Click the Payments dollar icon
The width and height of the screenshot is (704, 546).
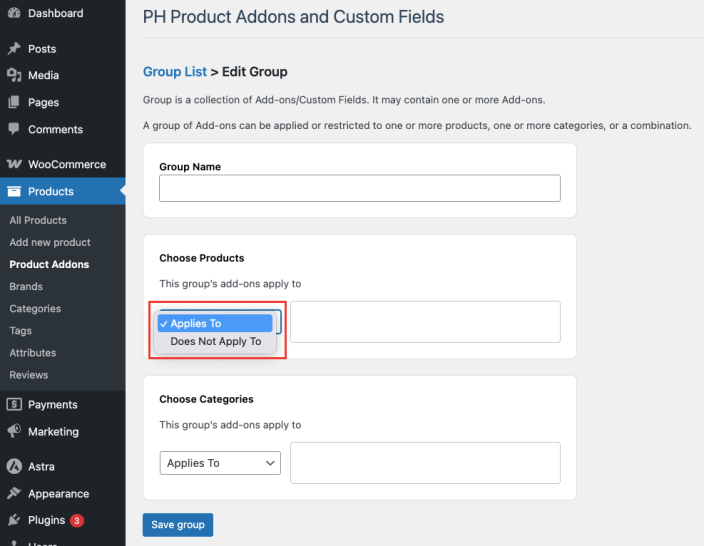(14, 405)
